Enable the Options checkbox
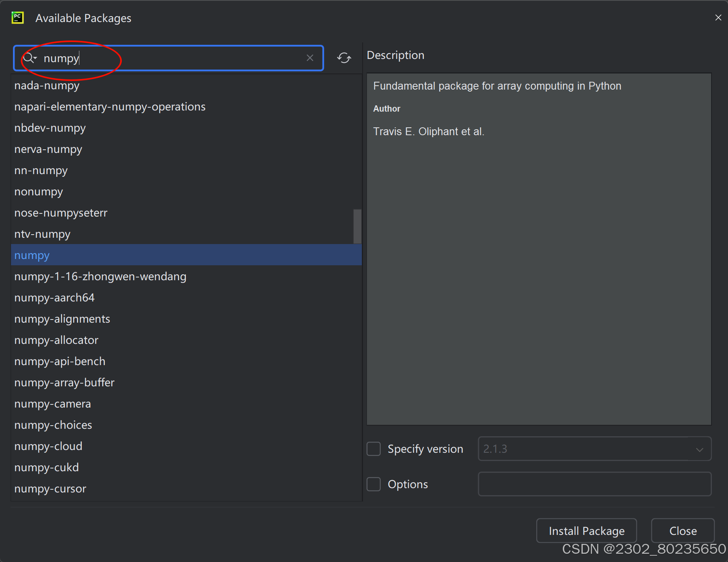 [x=374, y=484]
